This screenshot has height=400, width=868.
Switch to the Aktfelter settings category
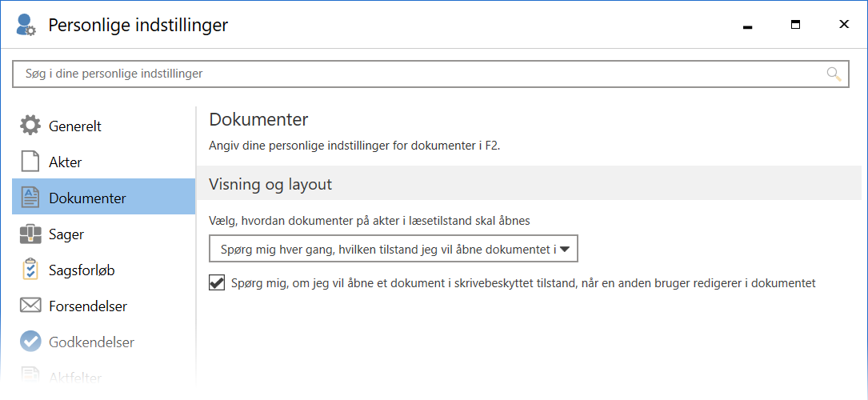[x=75, y=377]
